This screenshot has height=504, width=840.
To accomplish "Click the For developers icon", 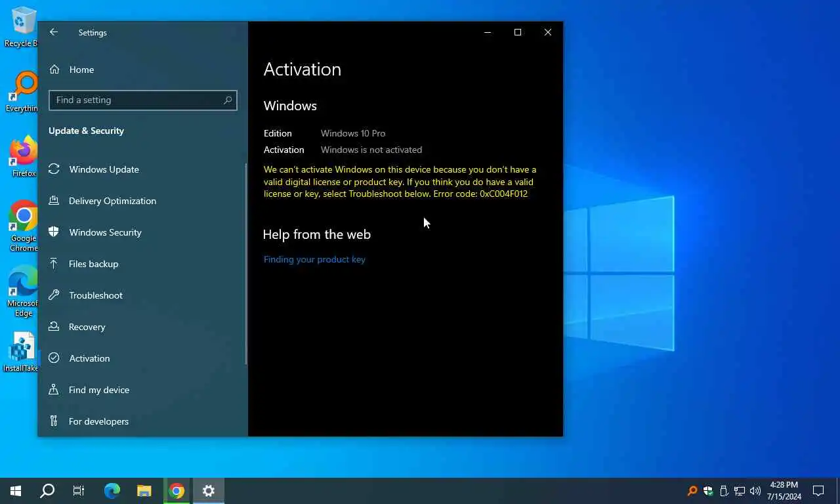I will 54,421.
